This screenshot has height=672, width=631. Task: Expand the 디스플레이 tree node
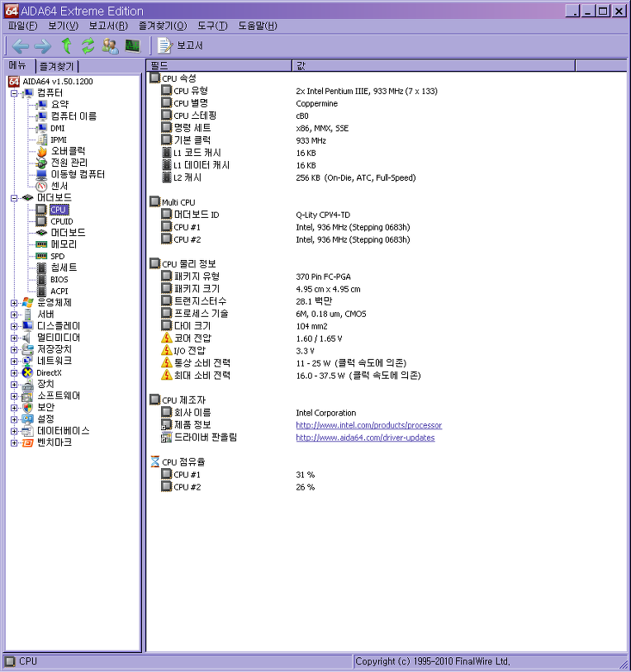coord(14,326)
